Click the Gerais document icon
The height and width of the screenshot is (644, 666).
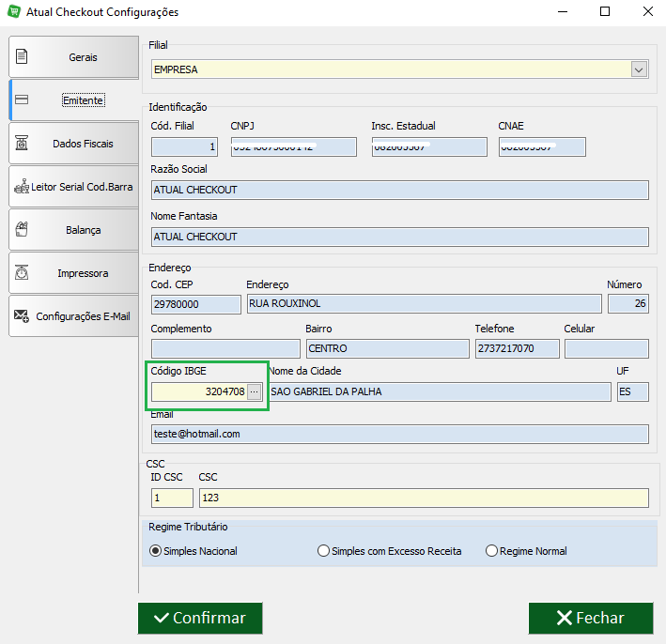pyautogui.click(x=22, y=56)
